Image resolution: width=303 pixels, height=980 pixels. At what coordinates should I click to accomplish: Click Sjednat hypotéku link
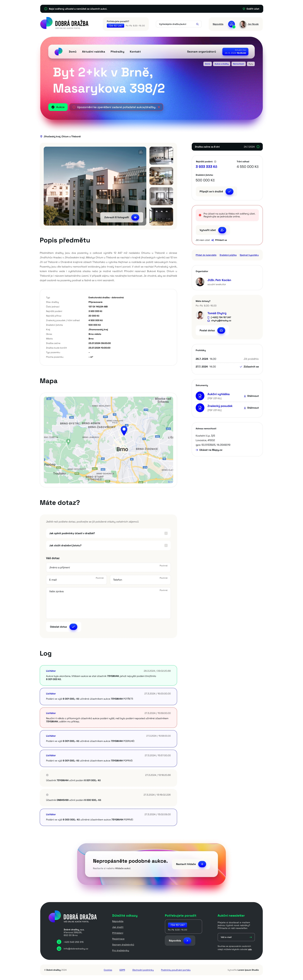249,255
